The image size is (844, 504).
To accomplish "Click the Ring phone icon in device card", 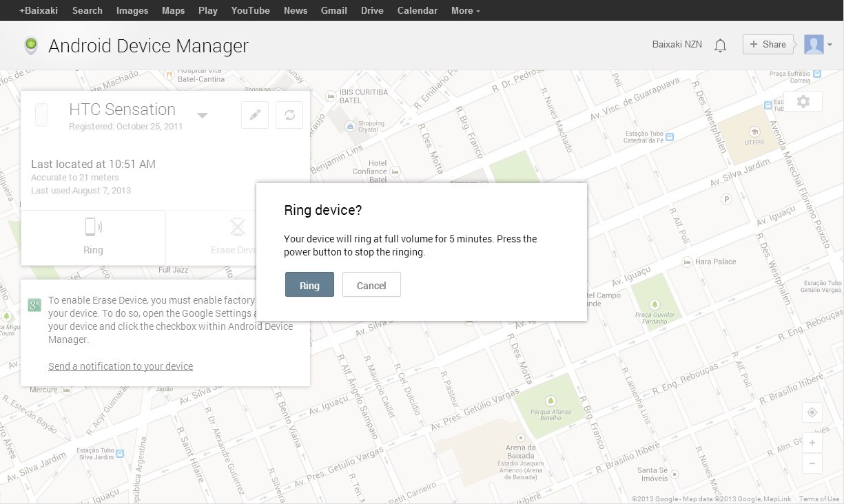I will pos(93,227).
